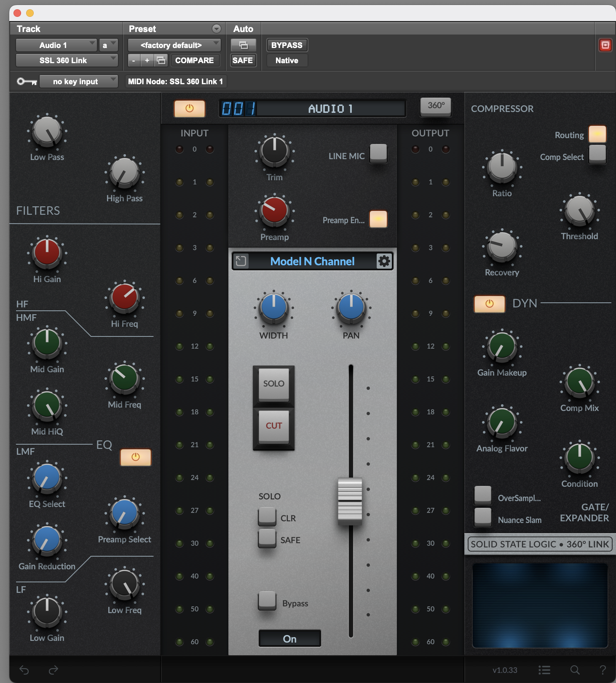Click the next preset plus button
The height and width of the screenshot is (683, 616).
[x=147, y=60]
